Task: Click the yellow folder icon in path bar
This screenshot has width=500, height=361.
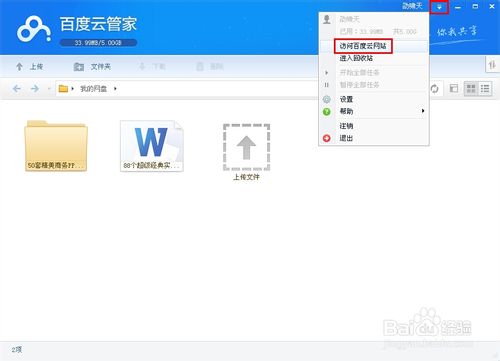Action: pos(63,89)
